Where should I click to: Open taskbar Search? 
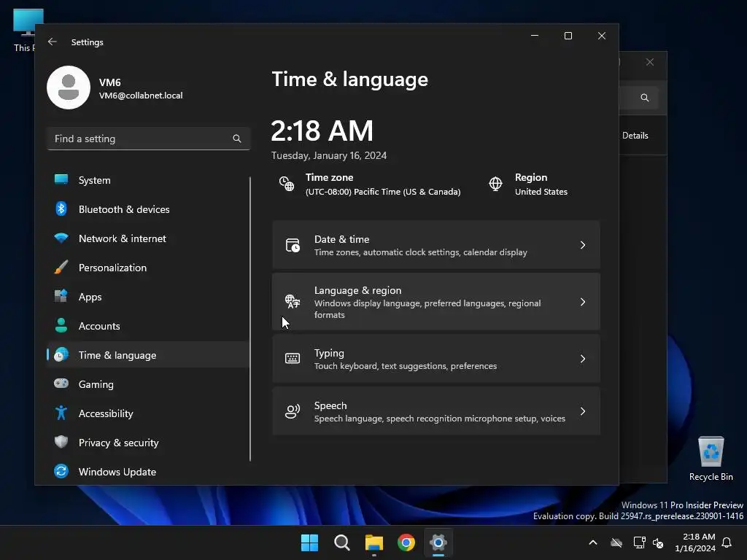(x=342, y=542)
